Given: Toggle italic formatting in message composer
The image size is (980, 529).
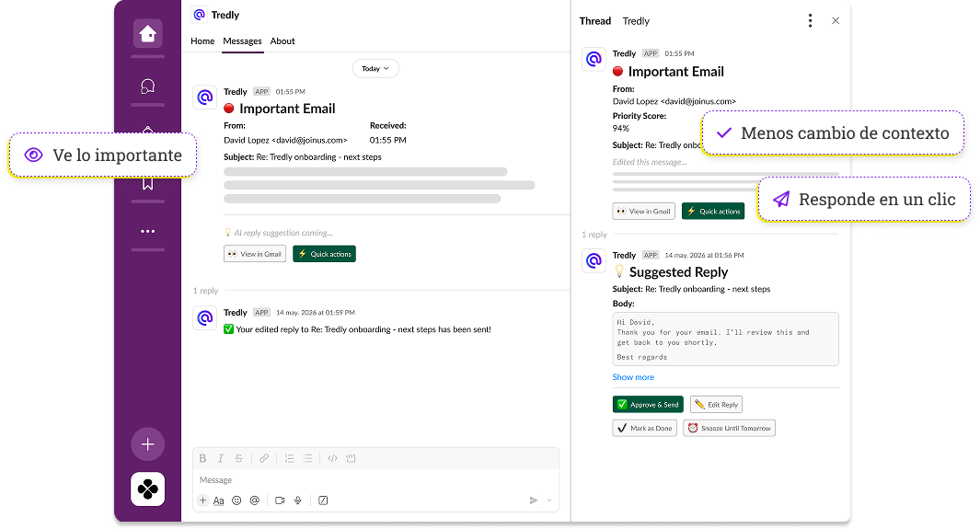Looking at the screenshot, I should tap(221, 458).
